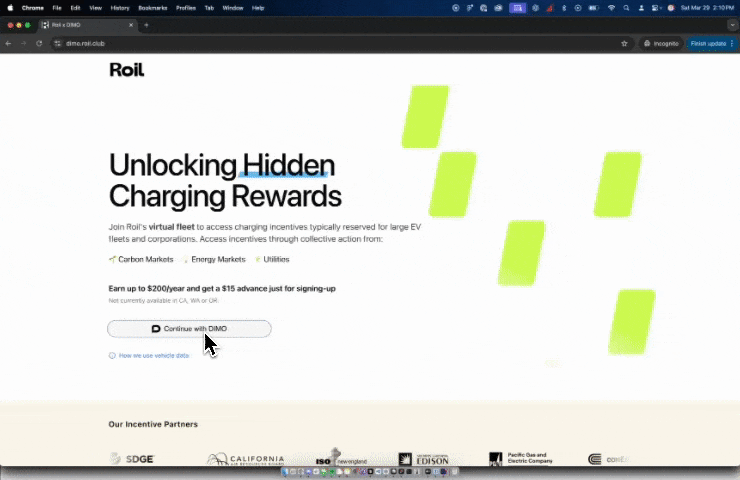Open the Bookmarks menu

pos(152,8)
